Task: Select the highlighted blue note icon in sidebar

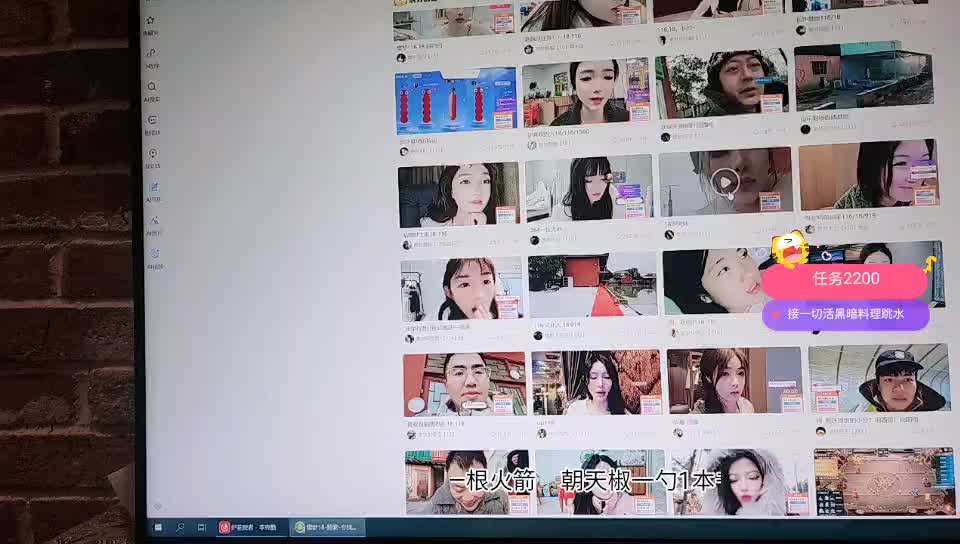Action: pyautogui.click(x=154, y=187)
